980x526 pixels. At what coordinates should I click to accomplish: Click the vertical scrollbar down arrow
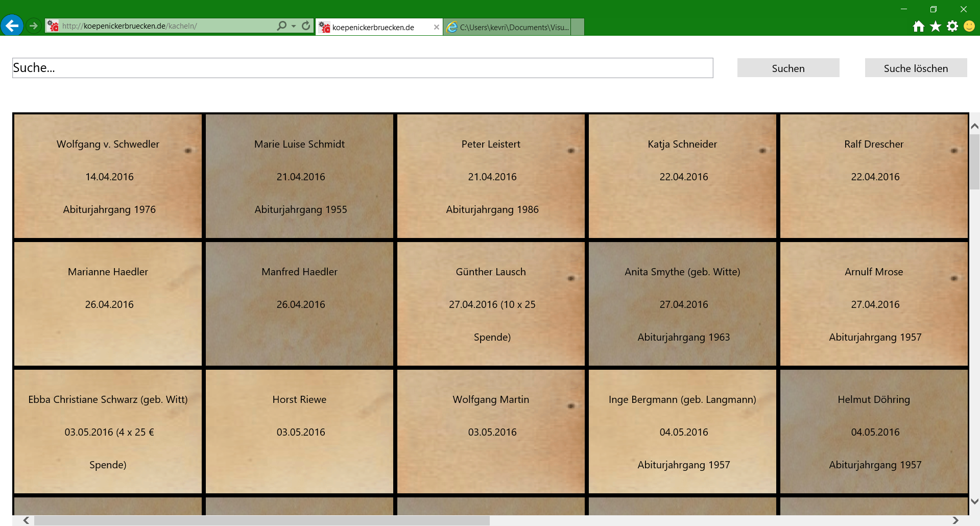(974, 501)
